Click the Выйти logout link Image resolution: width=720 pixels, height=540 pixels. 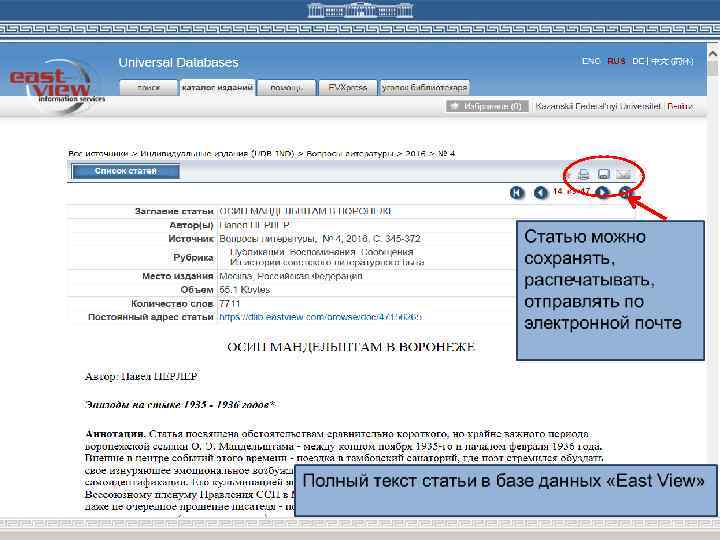(x=680, y=107)
